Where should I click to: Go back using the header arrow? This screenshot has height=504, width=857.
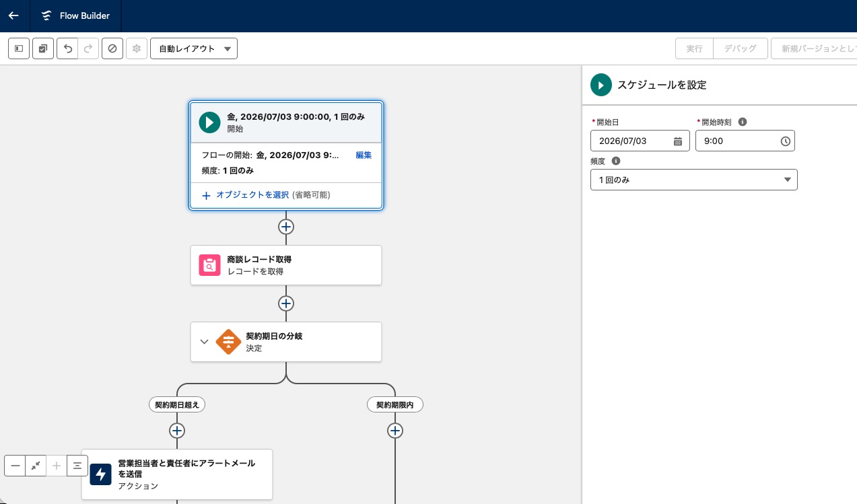pyautogui.click(x=13, y=15)
